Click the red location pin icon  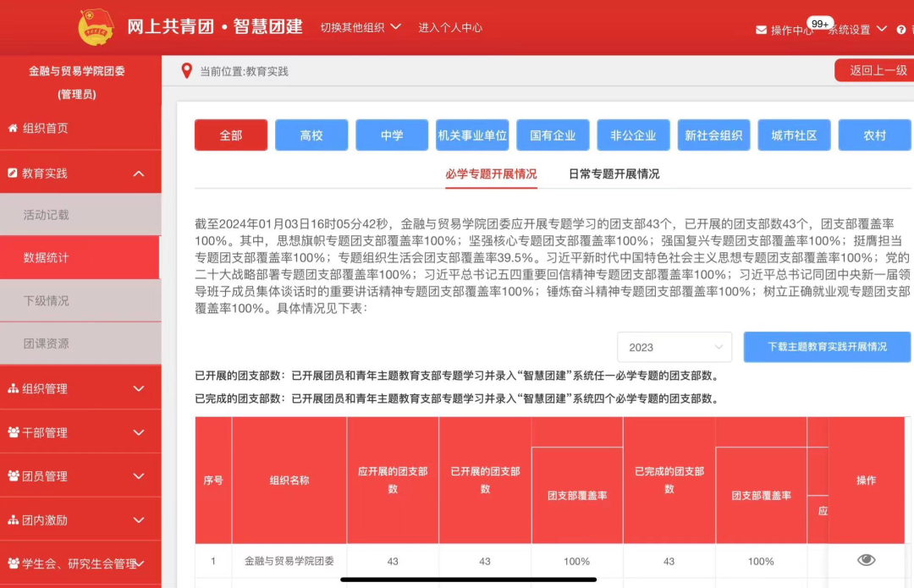(187, 71)
